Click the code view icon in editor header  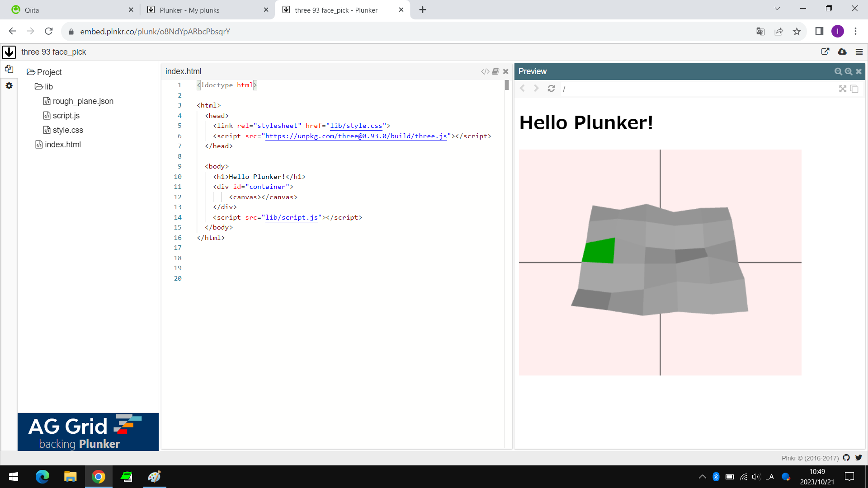pyautogui.click(x=485, y=71)
